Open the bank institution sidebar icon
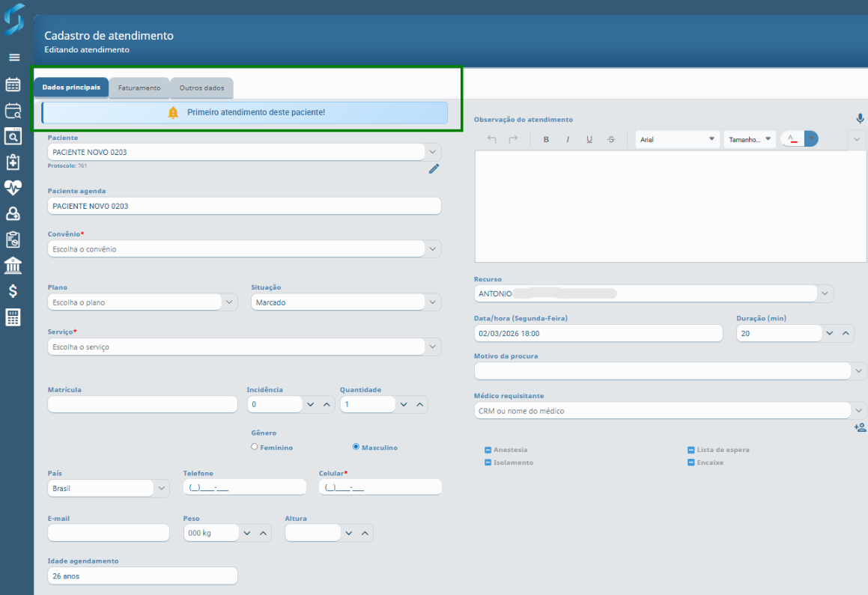Viewport: 868px width, 595px height. coord(13,266)
